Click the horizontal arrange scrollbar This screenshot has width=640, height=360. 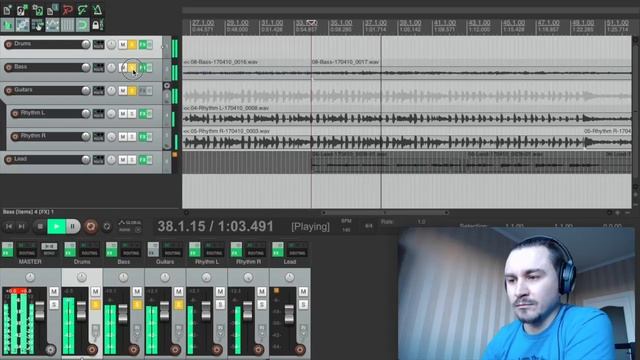[385, 213]
